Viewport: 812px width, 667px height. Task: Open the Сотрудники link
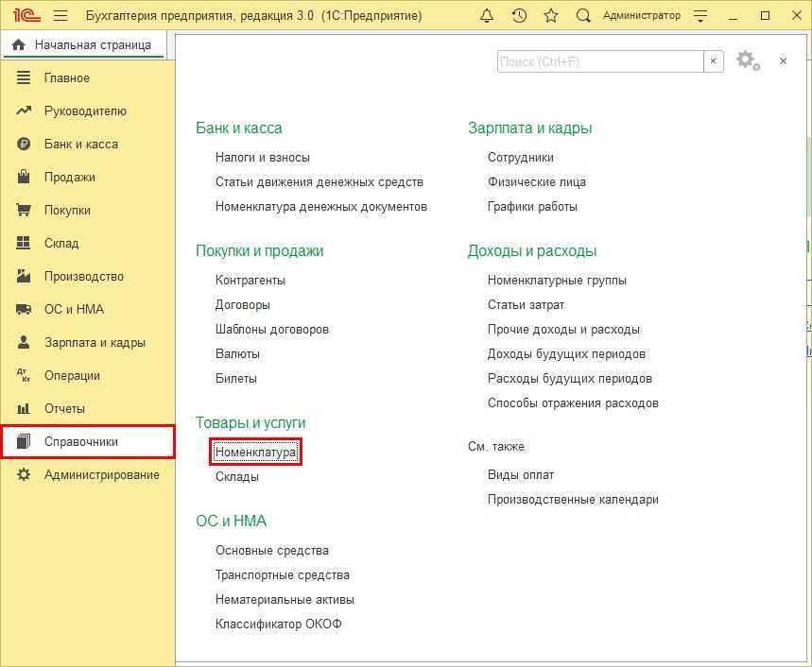(521, 158)
